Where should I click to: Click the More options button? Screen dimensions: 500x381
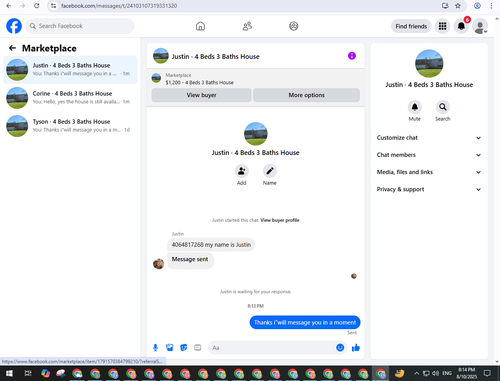(306, 95)
